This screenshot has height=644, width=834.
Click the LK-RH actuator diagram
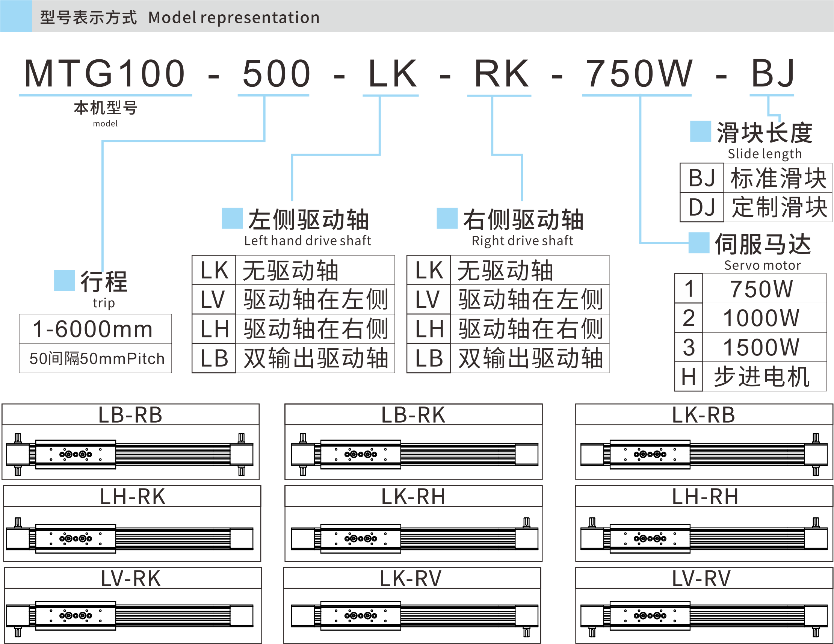point(414,538)
